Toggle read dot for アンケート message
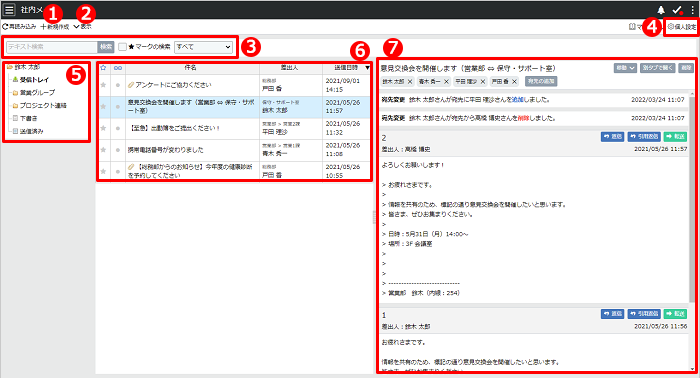Image resolution: width=700 pixels, height=378 pixels. pos(118,85)
